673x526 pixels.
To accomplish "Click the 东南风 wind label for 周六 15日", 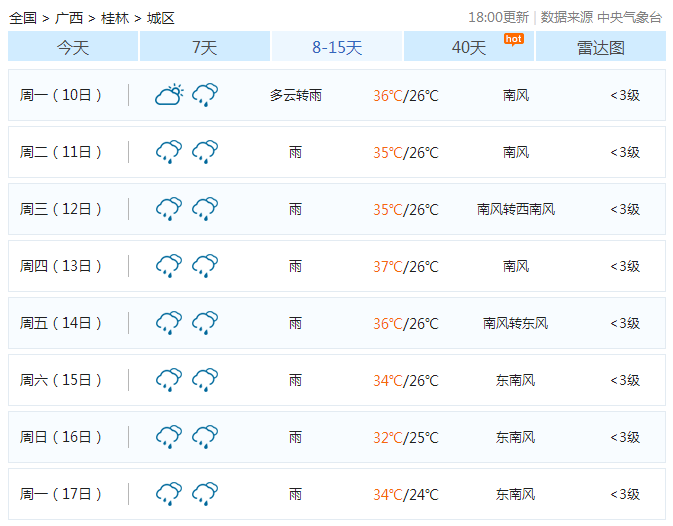I will coord(516,381).
